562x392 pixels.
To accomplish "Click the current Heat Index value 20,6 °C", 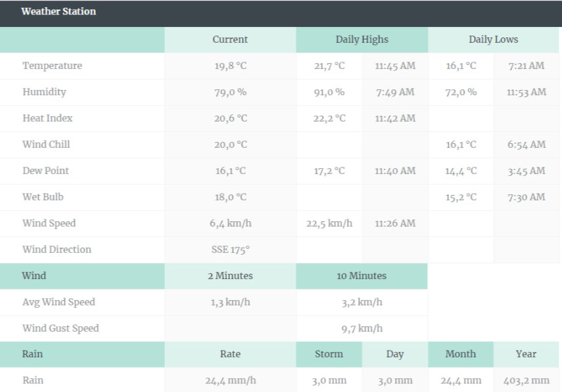I will [x=230, y=118].
